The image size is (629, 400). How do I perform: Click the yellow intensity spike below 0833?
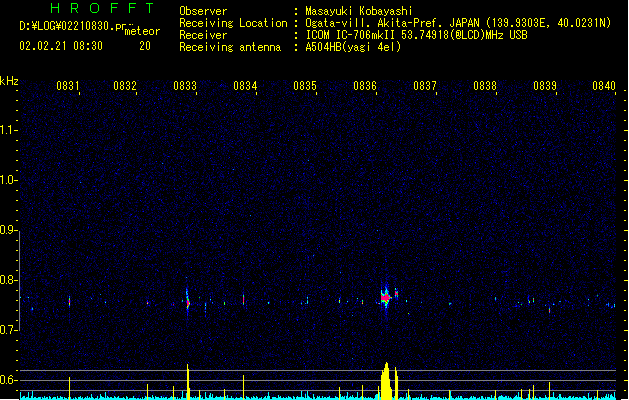(x=188, y=382)
